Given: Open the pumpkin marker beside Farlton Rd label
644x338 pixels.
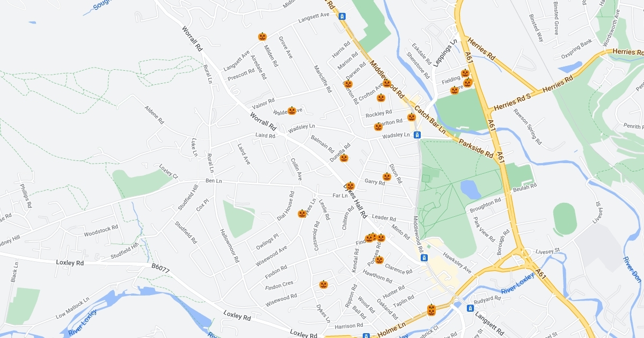Looking at the screenshot, I should tap(378, 127).
